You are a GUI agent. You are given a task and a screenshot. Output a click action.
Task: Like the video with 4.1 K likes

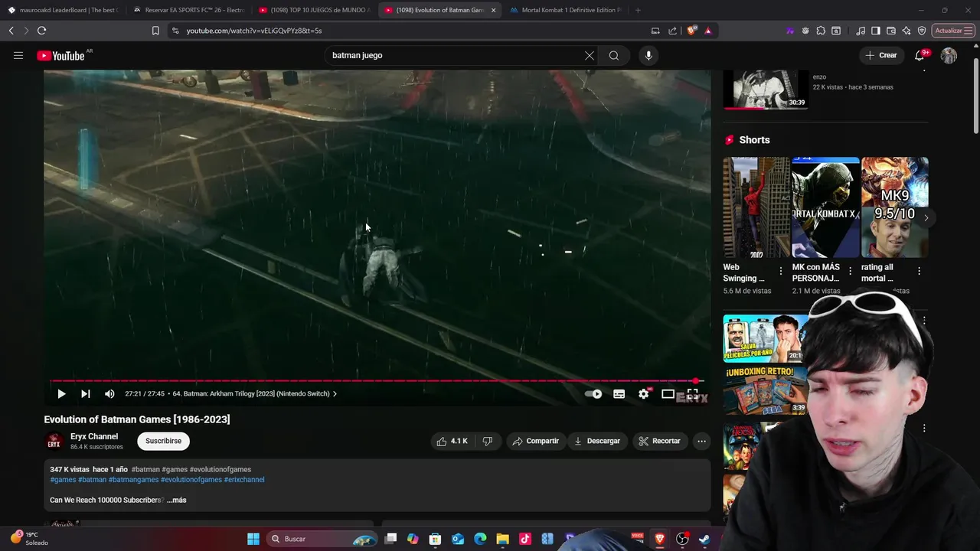click(x=452, y=441)
